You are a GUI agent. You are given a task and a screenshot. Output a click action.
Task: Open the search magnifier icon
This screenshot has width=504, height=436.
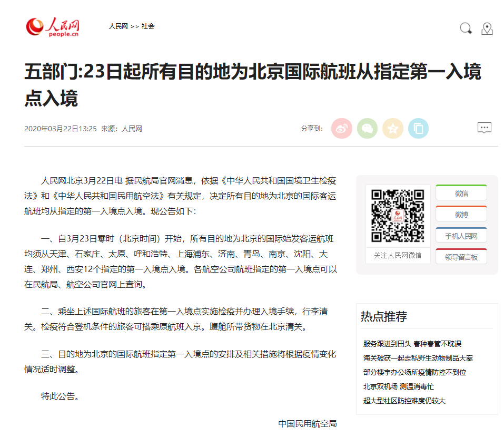tap(466, 28)
